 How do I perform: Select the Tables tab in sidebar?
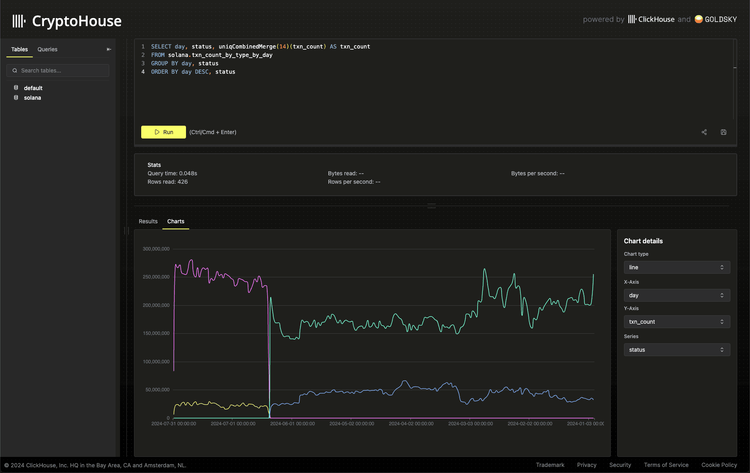19,49
